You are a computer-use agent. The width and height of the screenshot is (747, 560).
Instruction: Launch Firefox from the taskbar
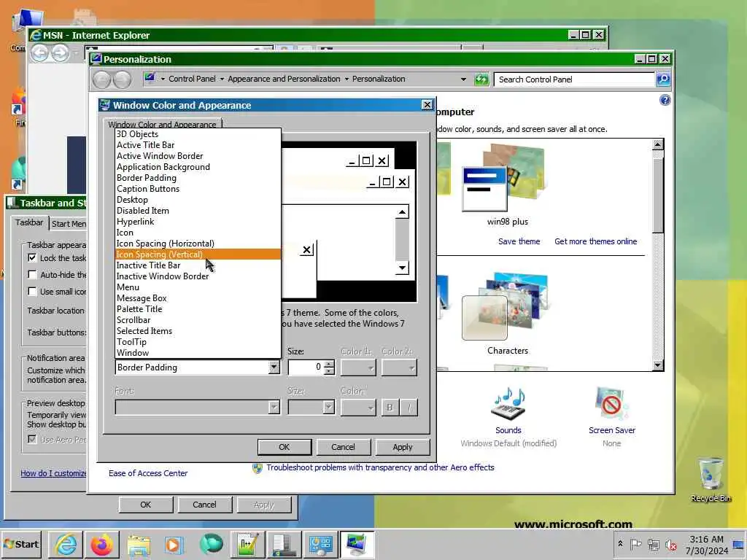pos(101,544)
